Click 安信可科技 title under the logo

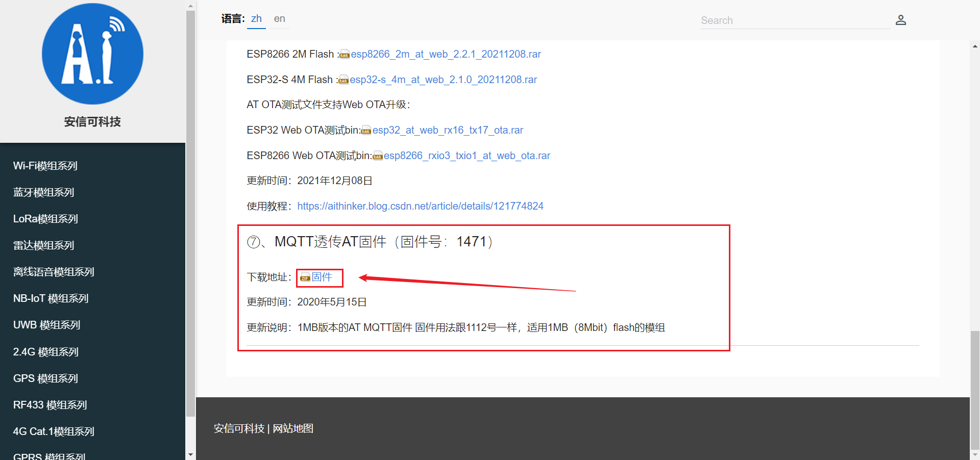(x=92, y=121)
